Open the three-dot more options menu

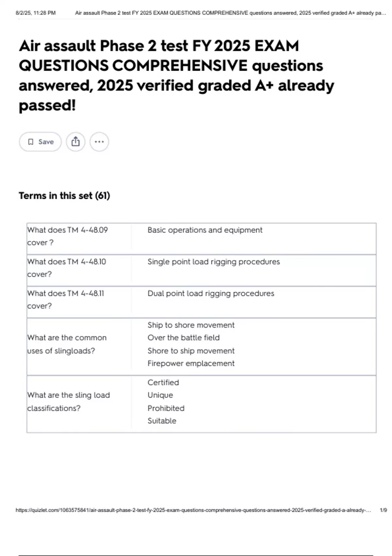99,142
